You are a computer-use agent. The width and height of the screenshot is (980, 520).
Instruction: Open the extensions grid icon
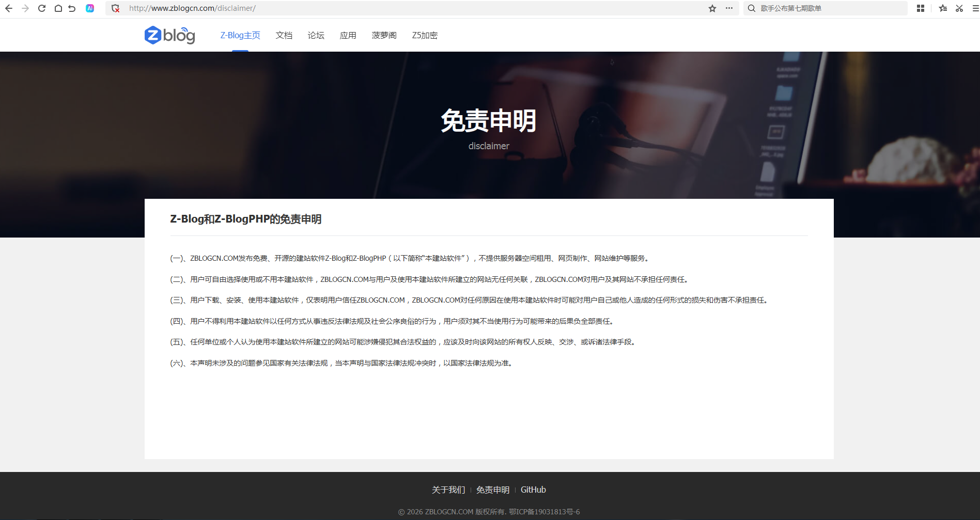pos(921,8)
